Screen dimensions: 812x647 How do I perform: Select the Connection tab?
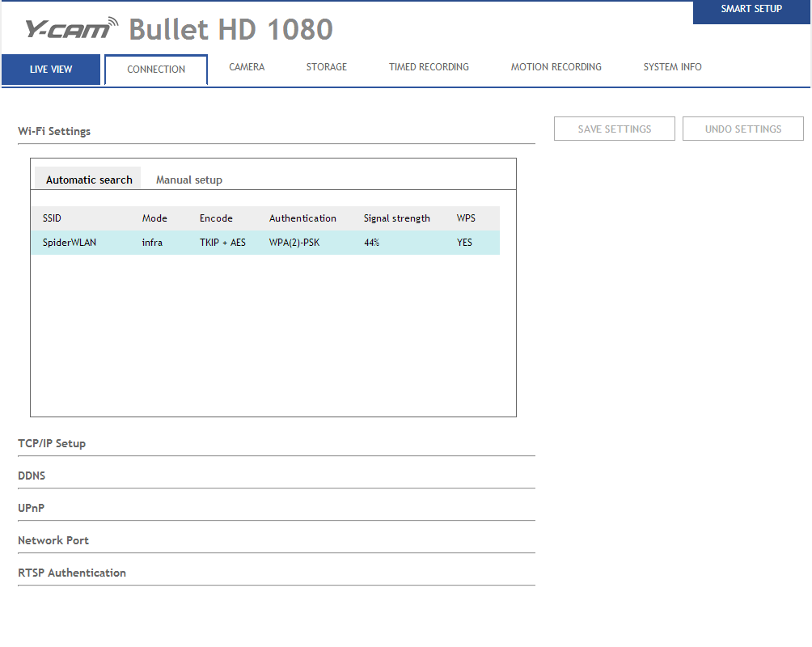pos(156,70)
